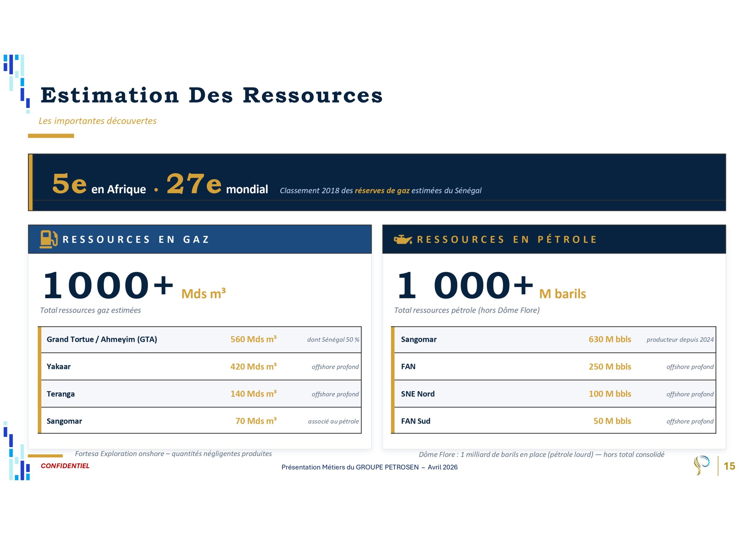Click the red "CONFIDENTIEL" label
The image size is (756, 535).
(x=65, y=466)
